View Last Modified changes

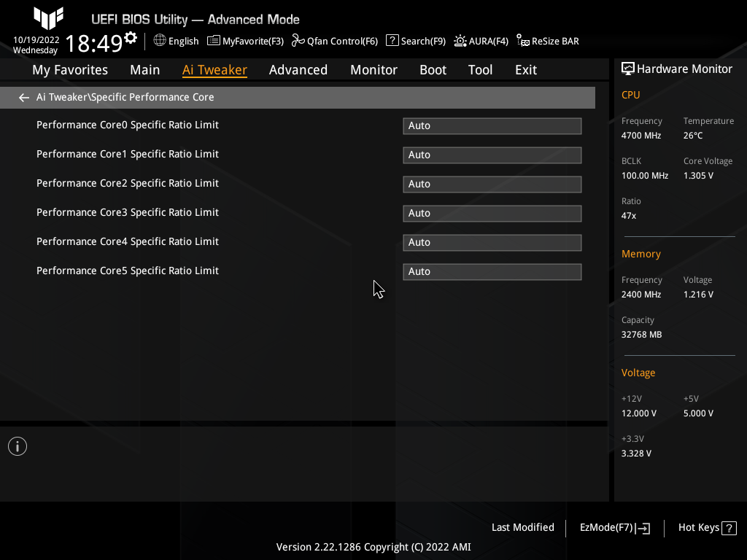point(522,527)
